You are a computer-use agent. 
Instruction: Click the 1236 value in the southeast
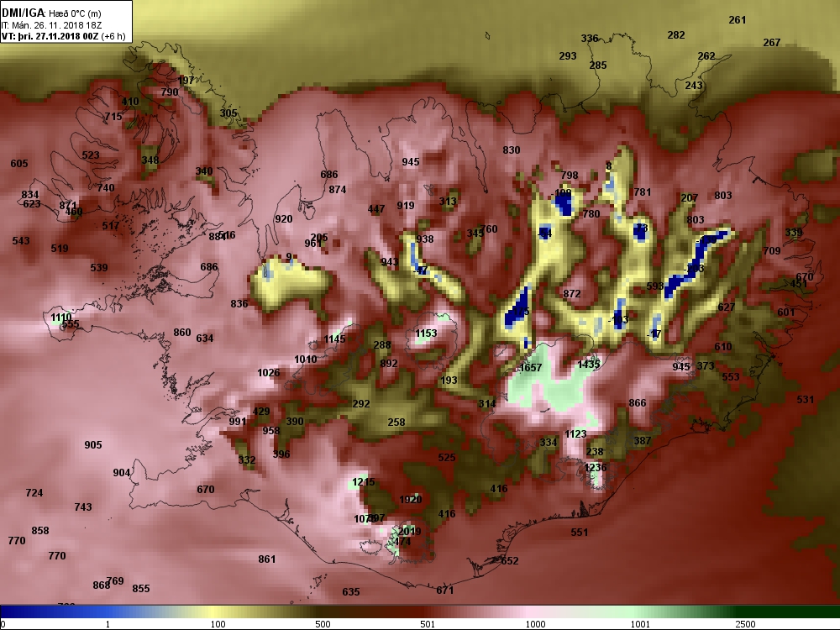596,467
